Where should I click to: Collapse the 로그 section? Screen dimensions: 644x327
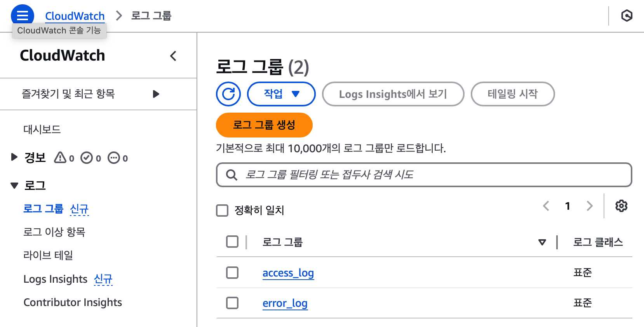pos(14,186)
